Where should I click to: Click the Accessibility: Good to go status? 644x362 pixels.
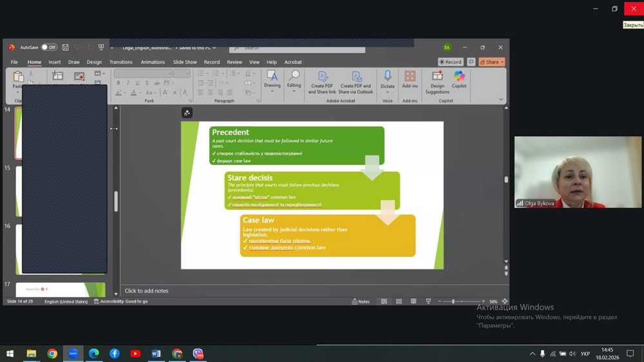pyautogui.click(x=121, y=301)
